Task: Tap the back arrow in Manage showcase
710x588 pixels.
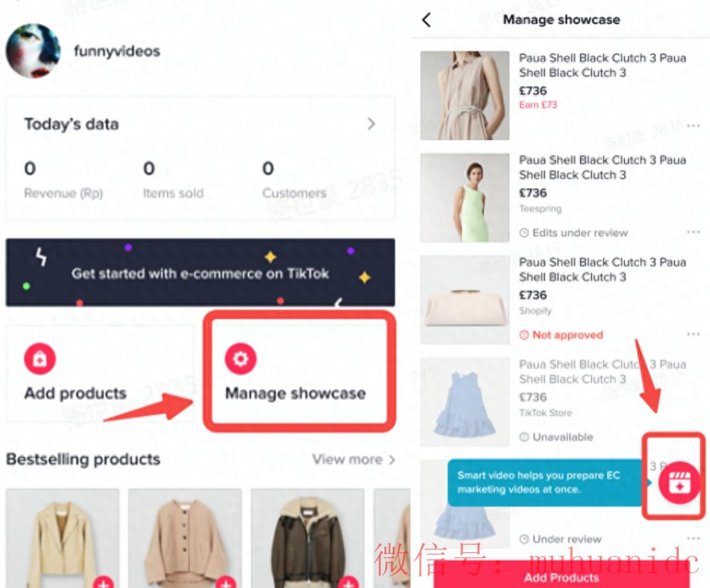Action: [x=426, y=19]
